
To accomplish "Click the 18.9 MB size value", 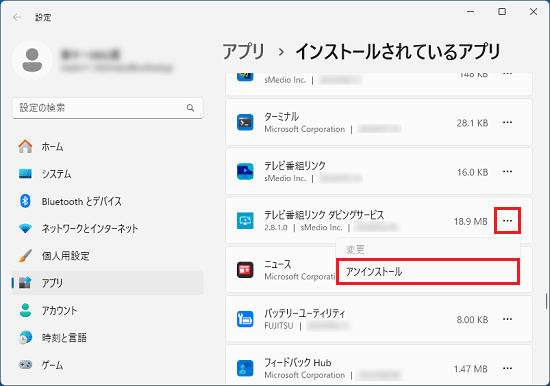I will coord(470,221).
